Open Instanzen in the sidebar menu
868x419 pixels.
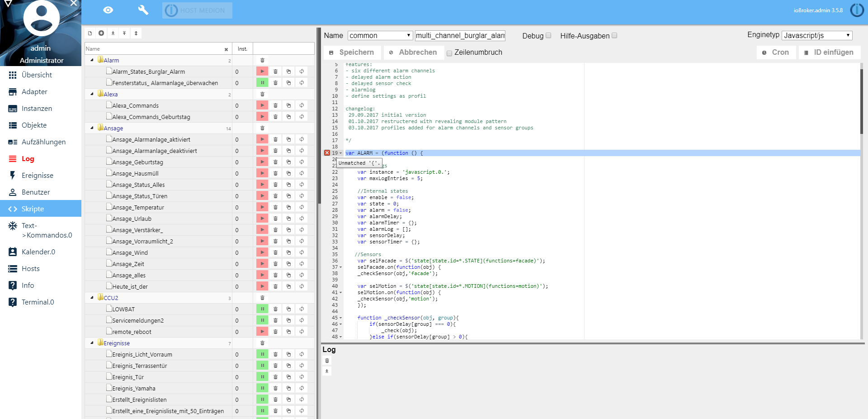(37, 109)
